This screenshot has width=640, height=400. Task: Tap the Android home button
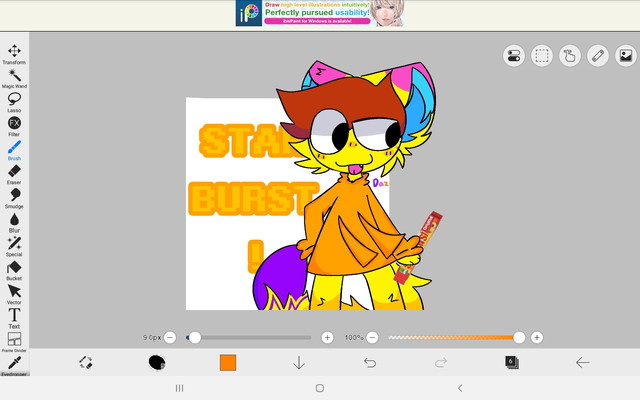click(320, 388)
